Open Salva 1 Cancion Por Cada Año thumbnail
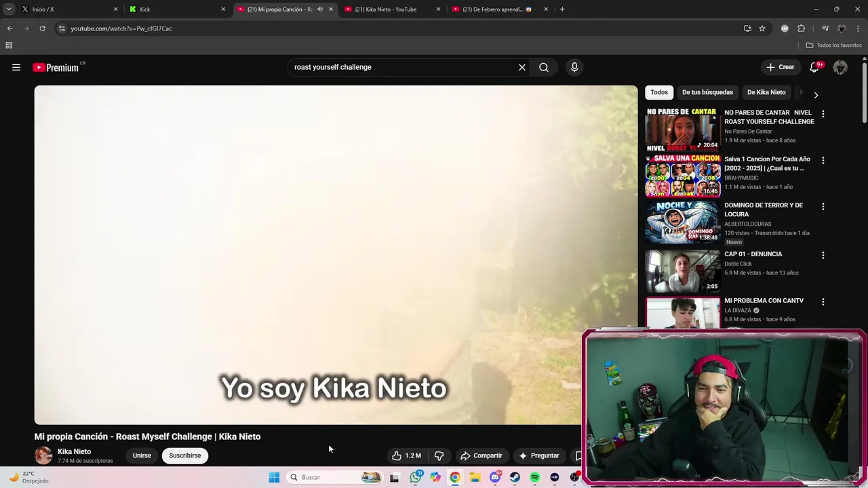Viewport: 868px width, 488px height. click(682, 176)
